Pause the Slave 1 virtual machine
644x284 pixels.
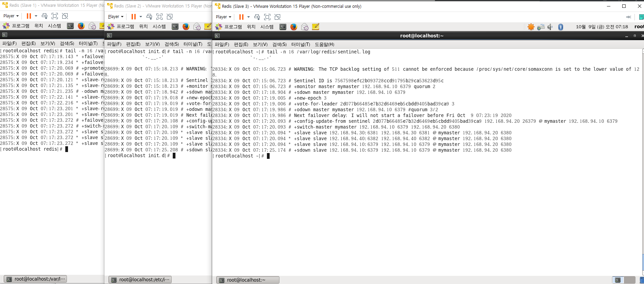click(x=29, y=16)
